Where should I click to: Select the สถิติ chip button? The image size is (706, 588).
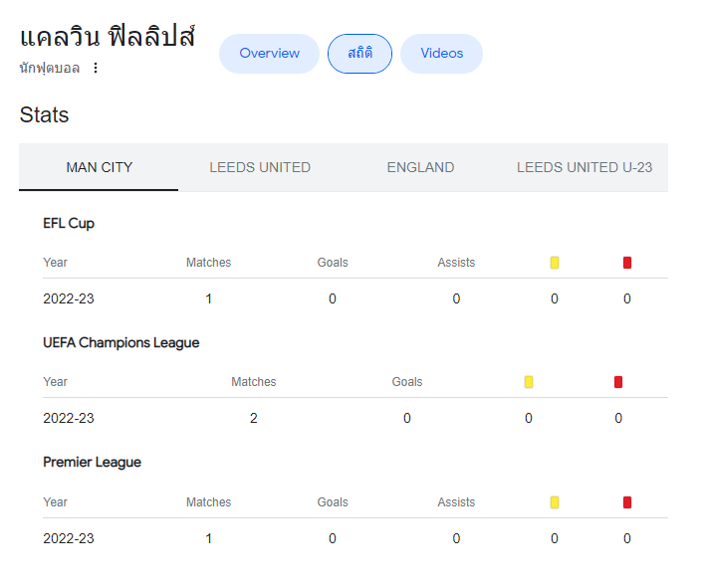pos(359,54)
